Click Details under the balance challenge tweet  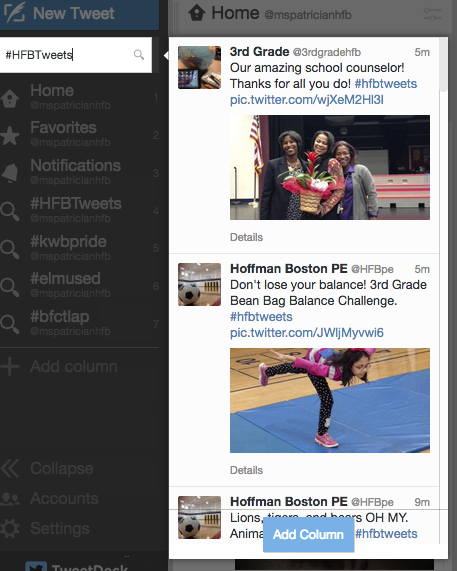click(x=247, y=470)
